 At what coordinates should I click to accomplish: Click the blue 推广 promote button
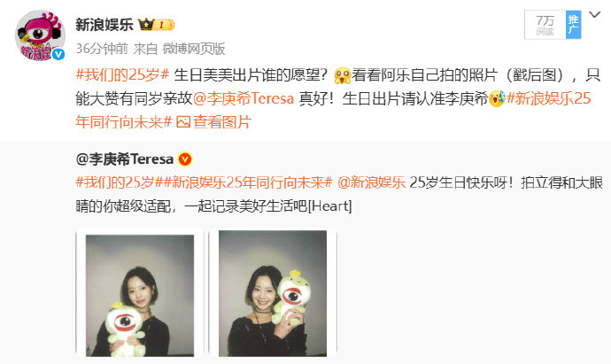573,25
